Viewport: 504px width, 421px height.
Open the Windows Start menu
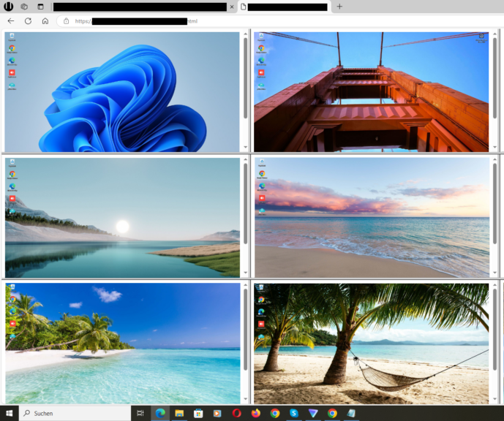[10, 413]
